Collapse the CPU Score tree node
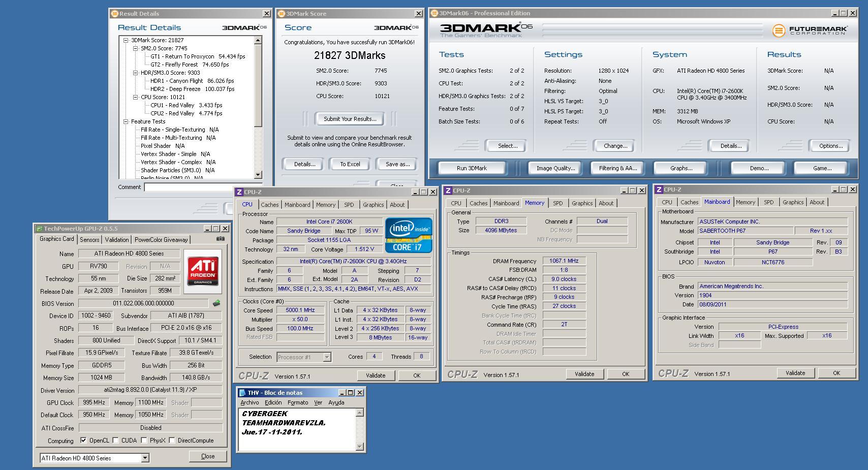This screenshot has width=868, height=470. pos(135,97)
